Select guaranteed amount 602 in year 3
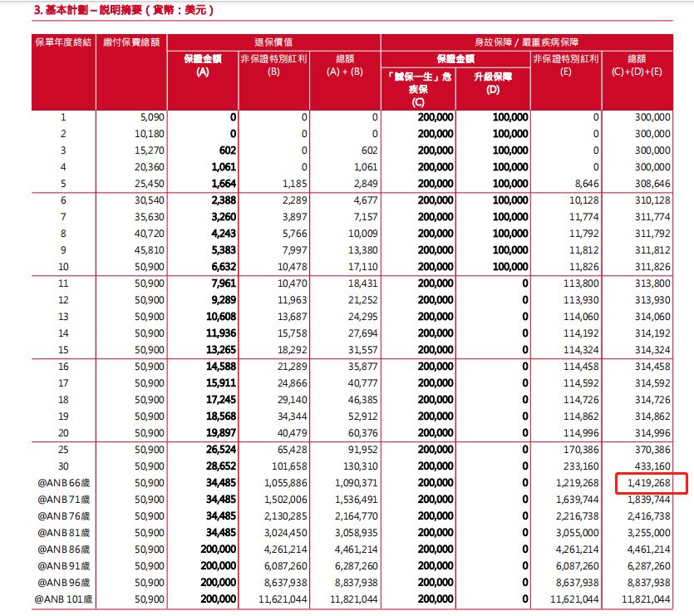 pyautogui.click(x=228, y=150)
